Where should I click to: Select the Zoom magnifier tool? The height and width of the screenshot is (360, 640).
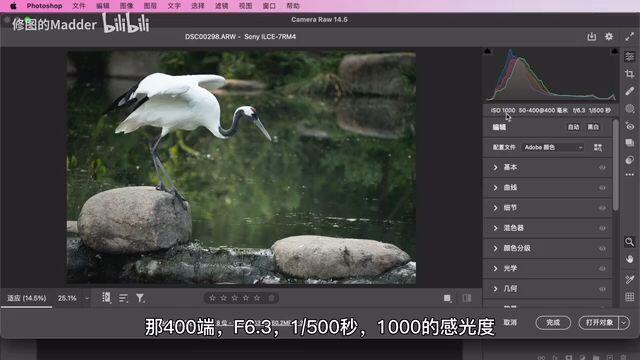(629, 242)
